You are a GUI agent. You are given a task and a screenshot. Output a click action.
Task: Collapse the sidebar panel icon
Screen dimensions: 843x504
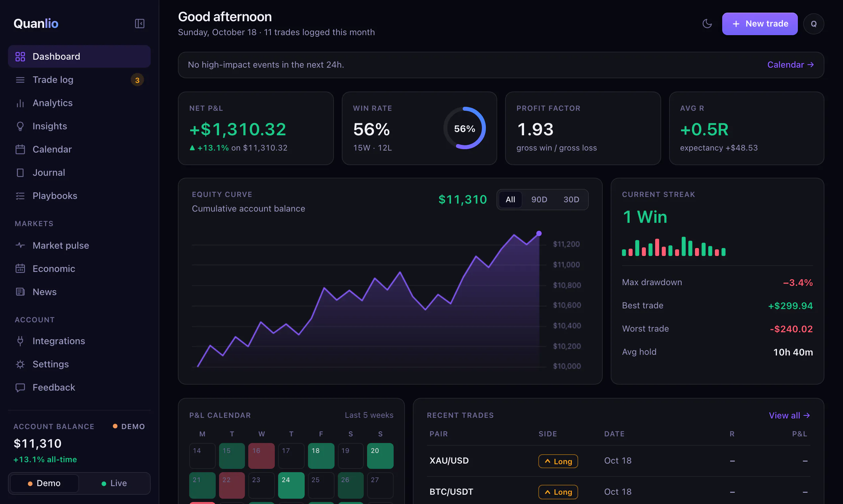[x=140, y=24]
